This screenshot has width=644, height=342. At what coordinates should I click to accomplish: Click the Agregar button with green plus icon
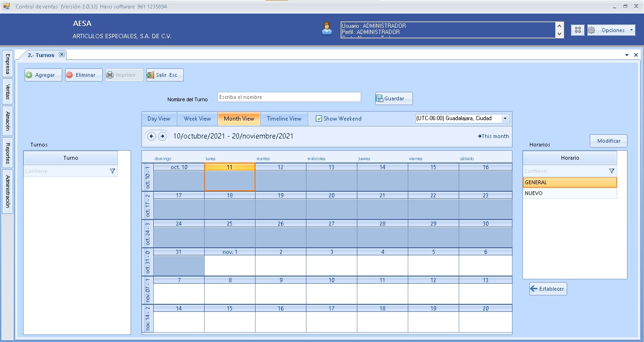43,75
